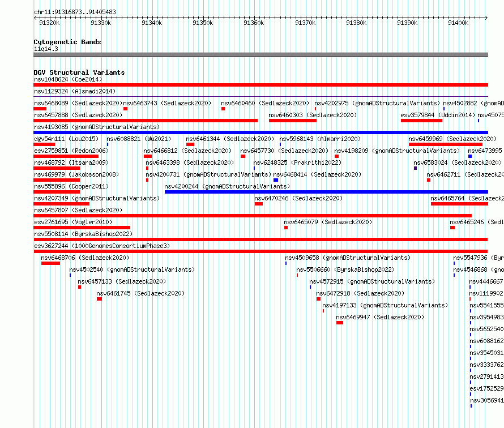Click the nsv6459969 red variant bar

(x=446, y=144)
